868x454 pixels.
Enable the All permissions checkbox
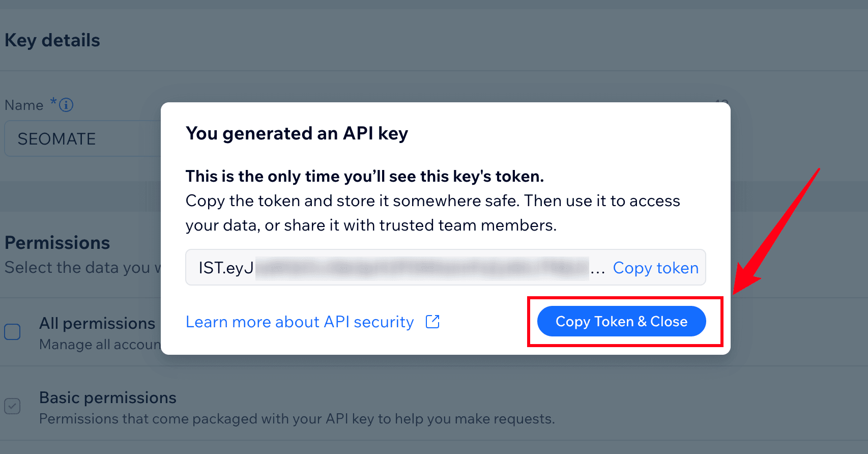point(12,331)
